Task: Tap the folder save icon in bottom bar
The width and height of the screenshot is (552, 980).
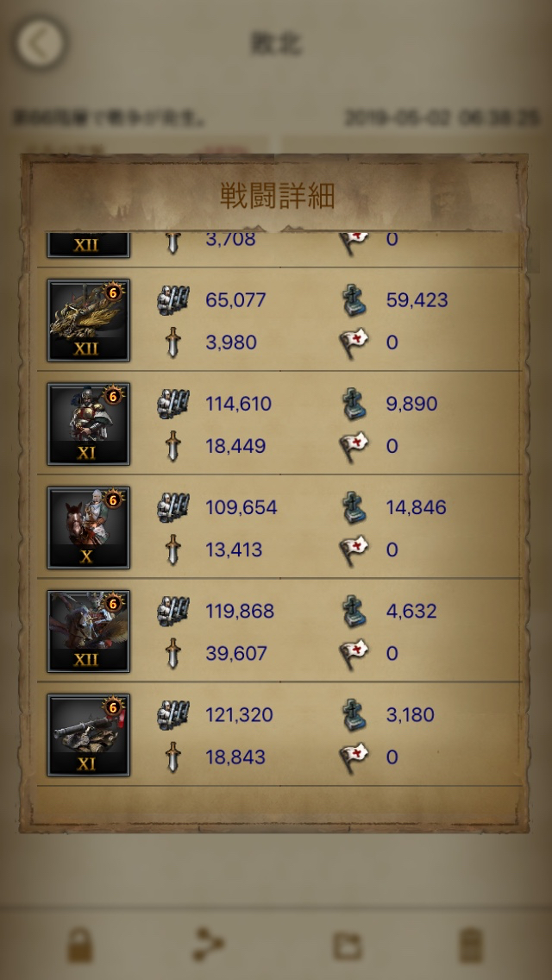Action: [x=347, y=945]
